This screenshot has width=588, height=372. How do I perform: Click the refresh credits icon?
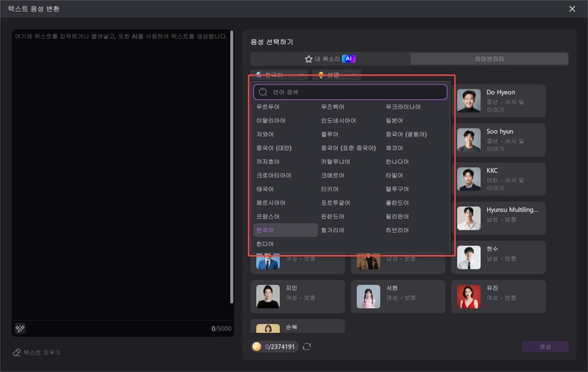point(307,346)
